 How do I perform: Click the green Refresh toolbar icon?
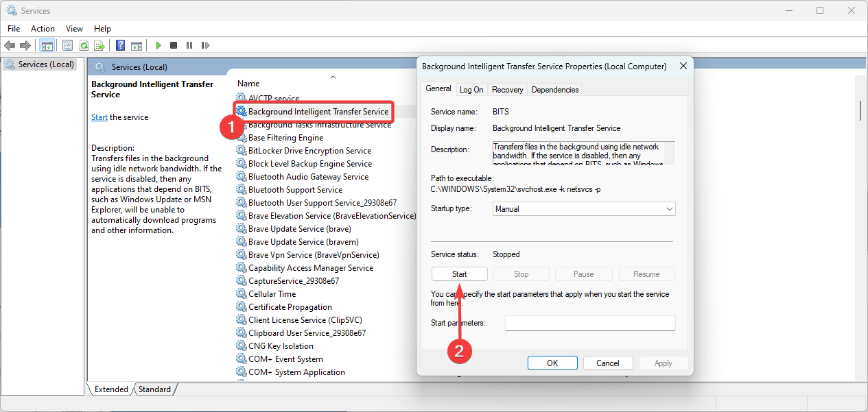(84, 45)
